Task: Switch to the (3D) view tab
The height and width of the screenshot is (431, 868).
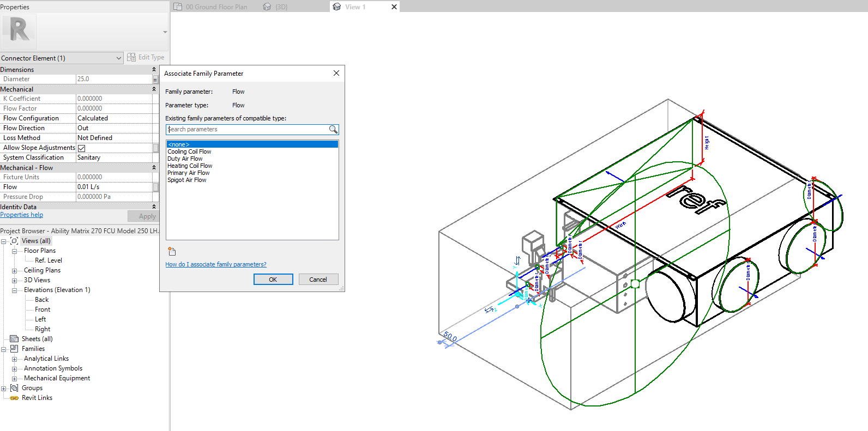Action: pos(281,7)
